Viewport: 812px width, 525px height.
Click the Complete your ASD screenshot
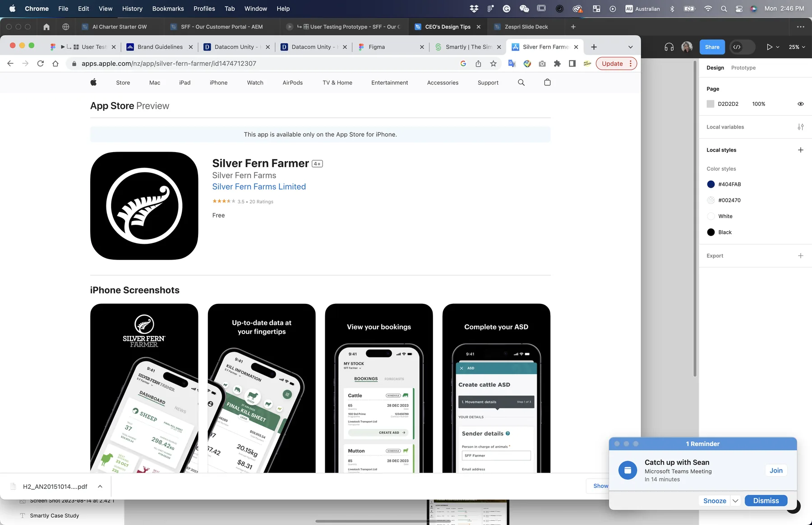coord(496,388)
